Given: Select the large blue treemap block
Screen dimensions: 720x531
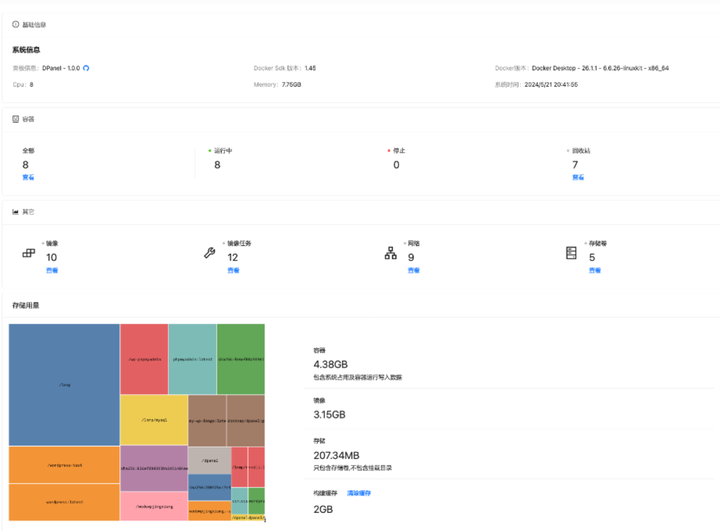Looking at the screenshot, I should 64,385.
